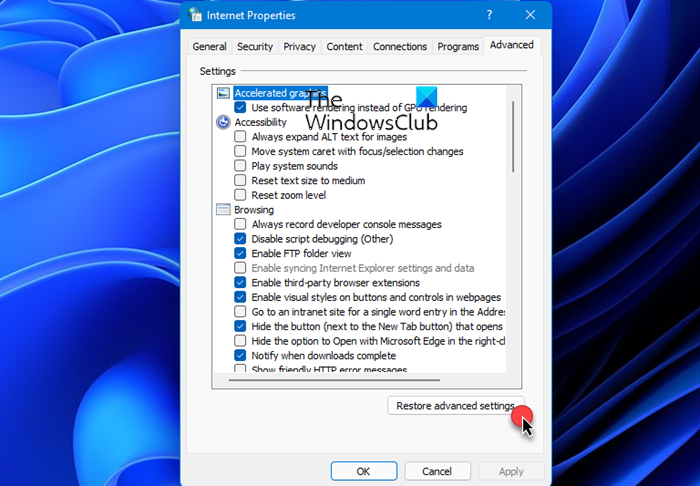
Task: Enable Always expand ALT text for images
Action: [x=240, y=137]
